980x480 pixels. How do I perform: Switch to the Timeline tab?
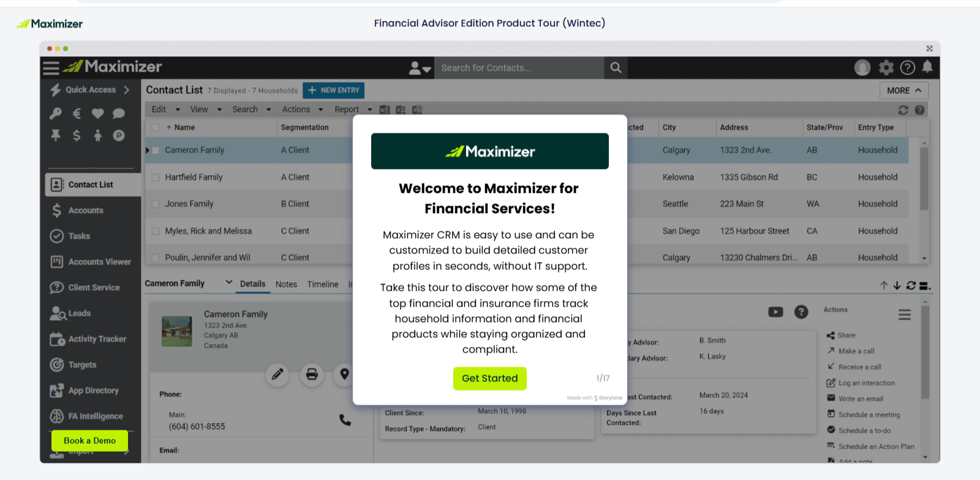coord(323,284)
